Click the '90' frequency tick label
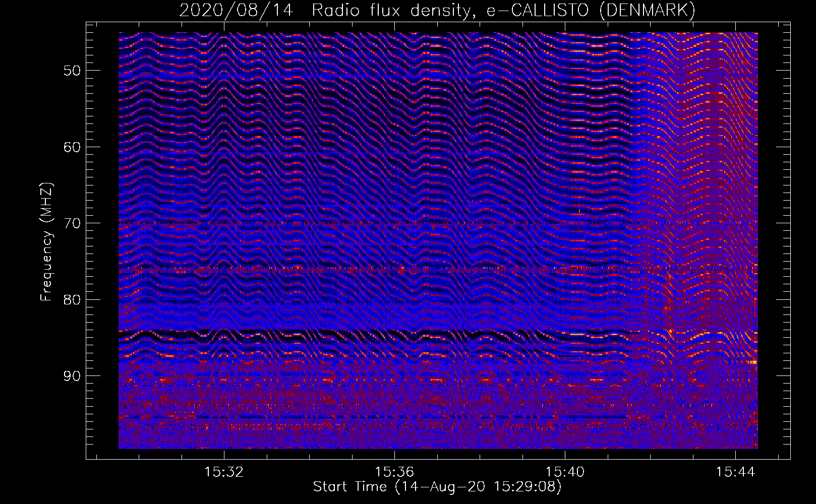Screen dimensions: 816x504 [72, 376]
